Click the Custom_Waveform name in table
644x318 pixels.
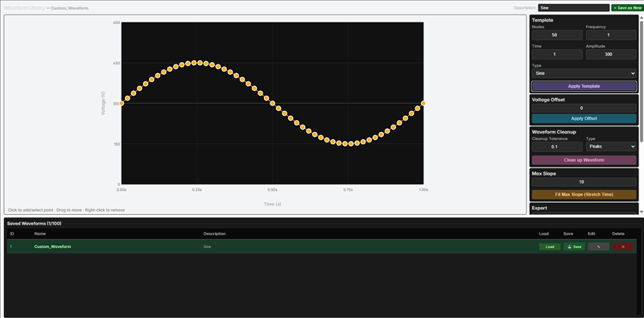pyautogui.click(x=52, y=246)
